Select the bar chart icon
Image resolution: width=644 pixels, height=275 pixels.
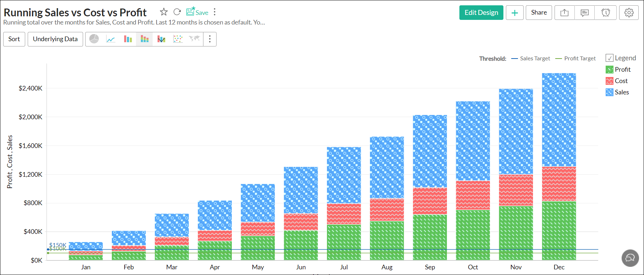pyautogui.click(x=128, y=39)
